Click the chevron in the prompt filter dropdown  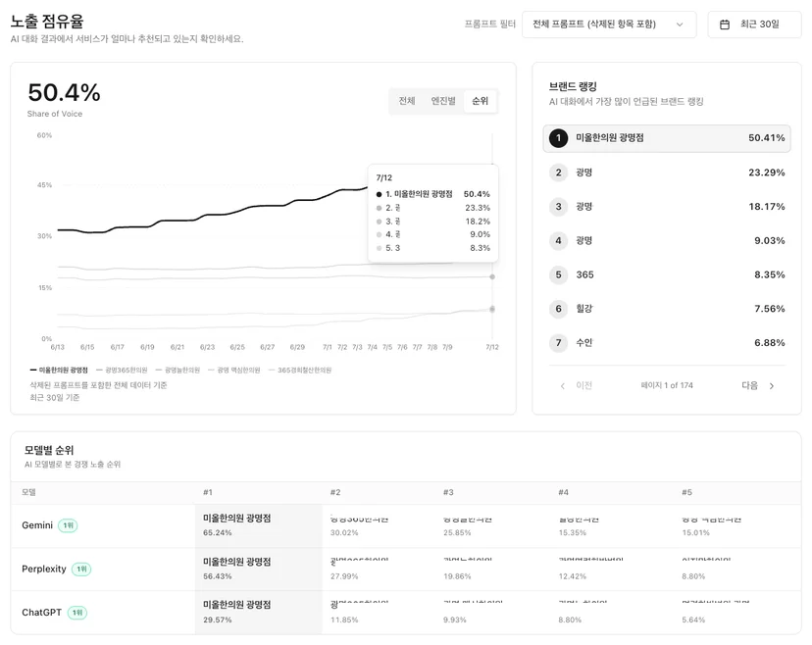pyautogui.click(x=680, y=25)
